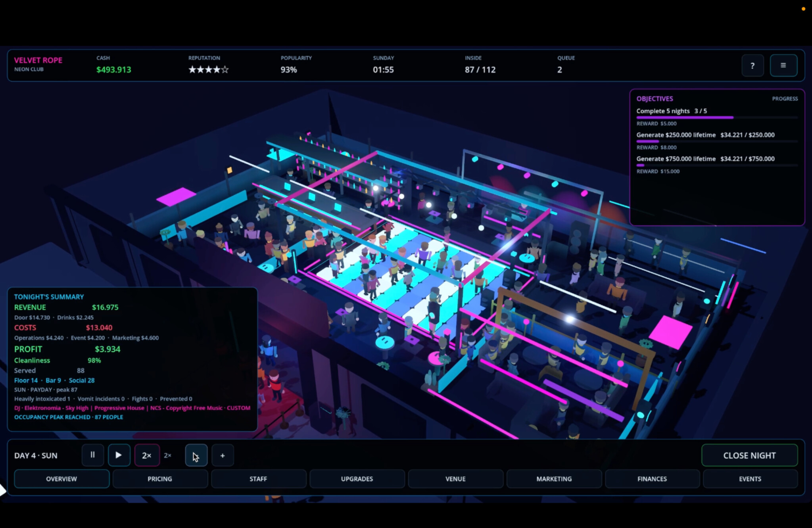Click the plus button in control bar
The image size is (812, 528).
[223, 455]
